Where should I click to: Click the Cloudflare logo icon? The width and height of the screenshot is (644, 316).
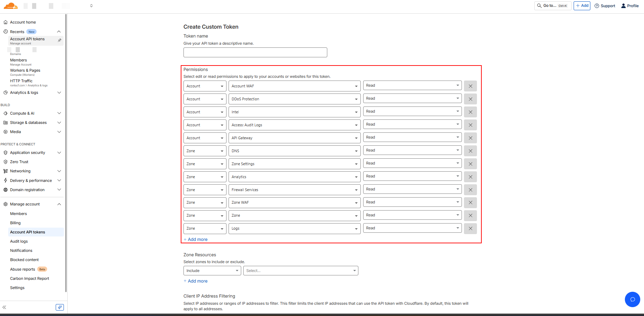(x=11, y=6)
